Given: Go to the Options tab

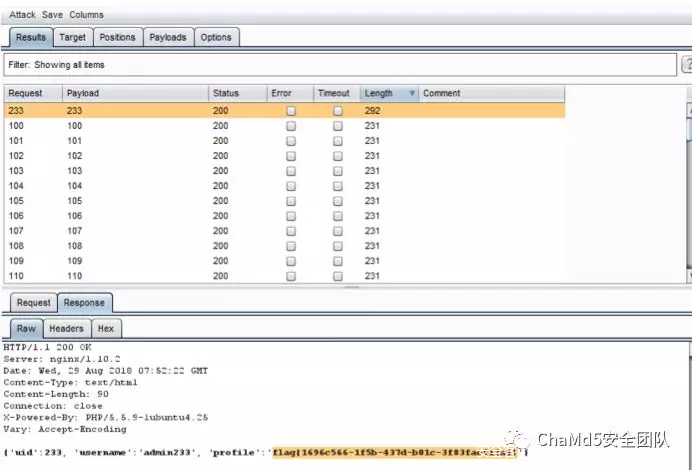Looking at the screenshot, I should [x=215, y=37].
